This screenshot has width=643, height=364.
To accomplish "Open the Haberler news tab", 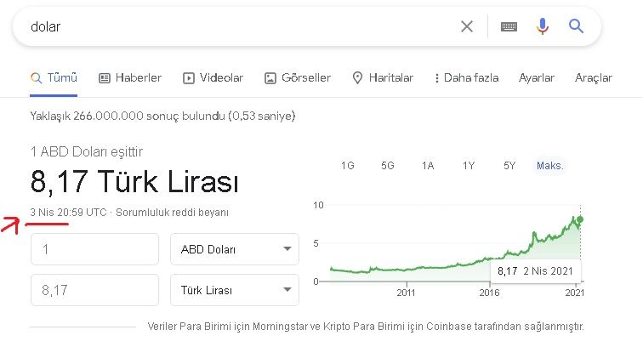I will pos(130,77).
